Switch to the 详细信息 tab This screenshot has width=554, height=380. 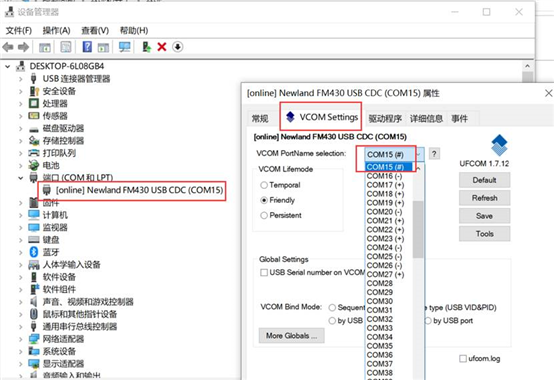pyautogui.click(x=426, y=119)
